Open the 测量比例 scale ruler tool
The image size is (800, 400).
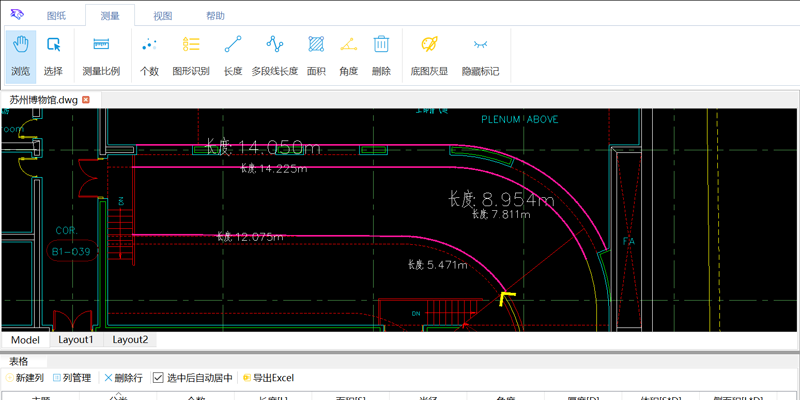click(x=101, y=55)
